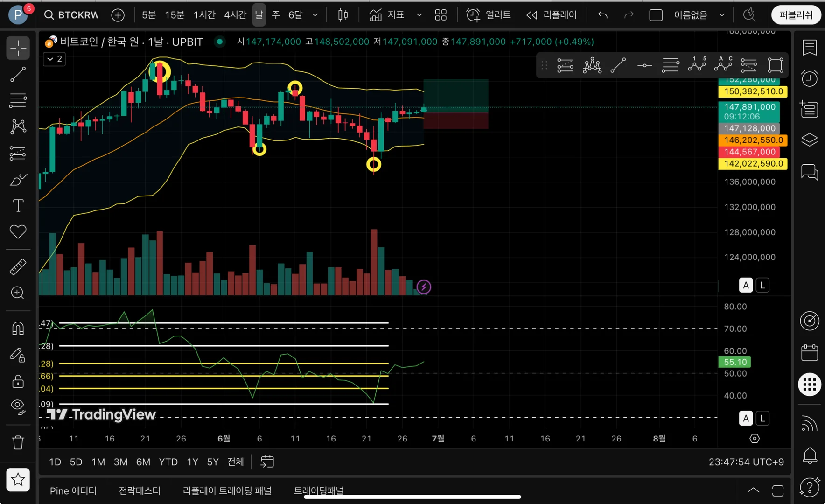The image size is (825, 504).
Task: Click the trash can remove-drawings icon
Action: (x=18, y=442)
